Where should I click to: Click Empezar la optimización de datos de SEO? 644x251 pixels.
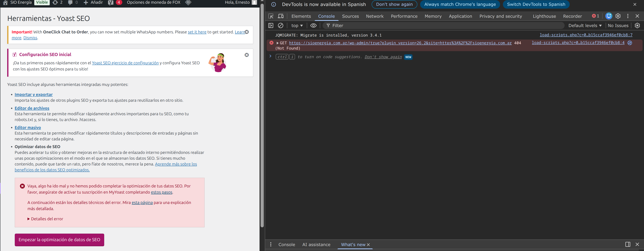tap(59, 240)
